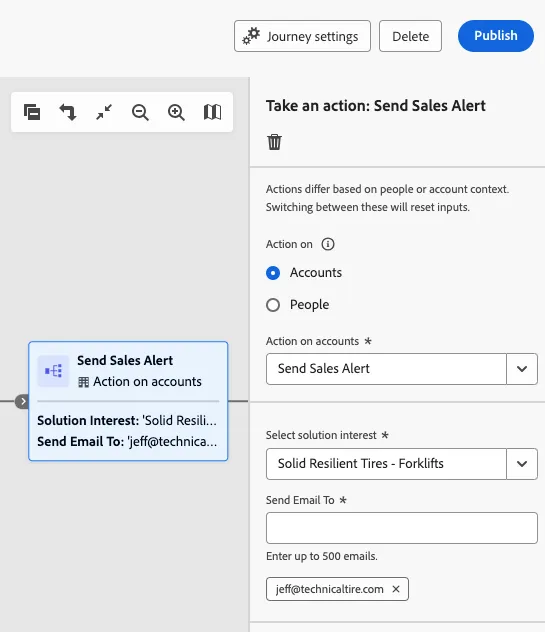Screen dimensions: 545x632
Task: Click the jeff@technicaltire.com email chip
Action: [x=337, y=589]
